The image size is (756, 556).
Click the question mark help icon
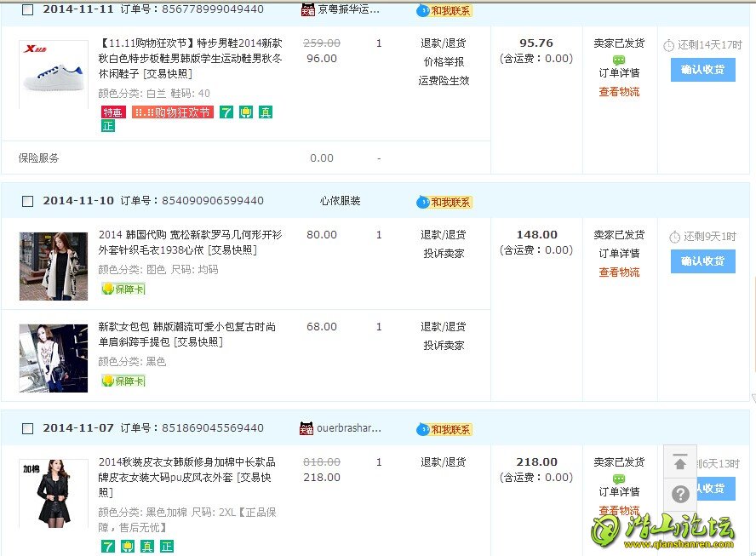pyautogui.click(x=679, y=494)
